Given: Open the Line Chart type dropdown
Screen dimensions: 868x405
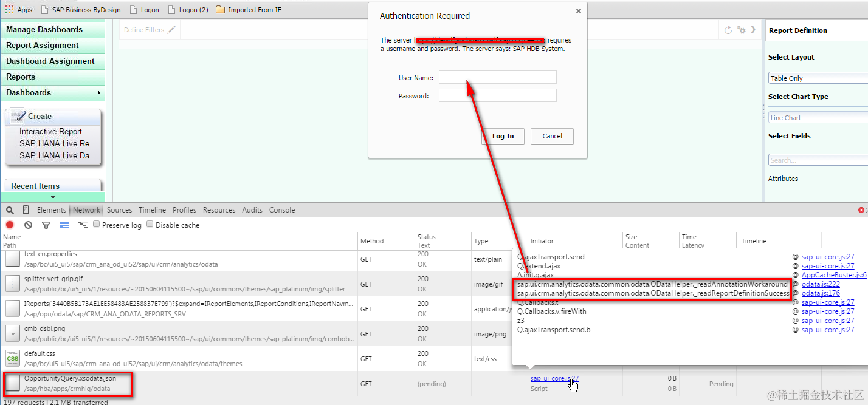Looking at the screenshot, I should 818,118.
